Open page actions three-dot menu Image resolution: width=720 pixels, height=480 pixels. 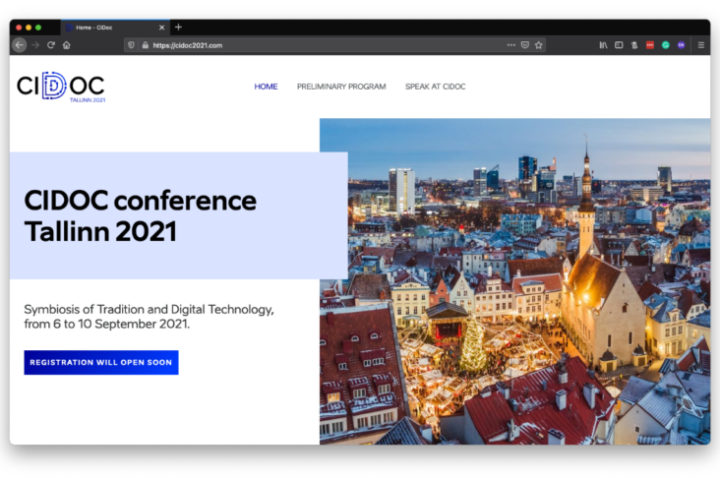click(511, 45)
